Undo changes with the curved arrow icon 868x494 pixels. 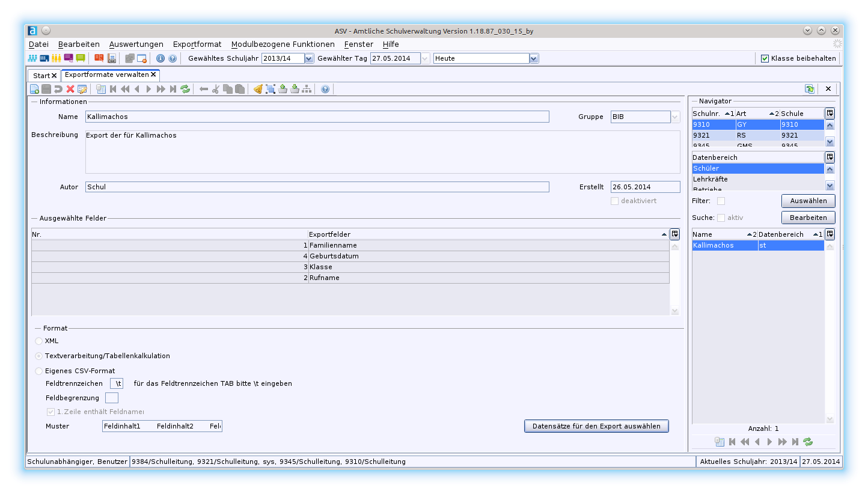(58, 89)
